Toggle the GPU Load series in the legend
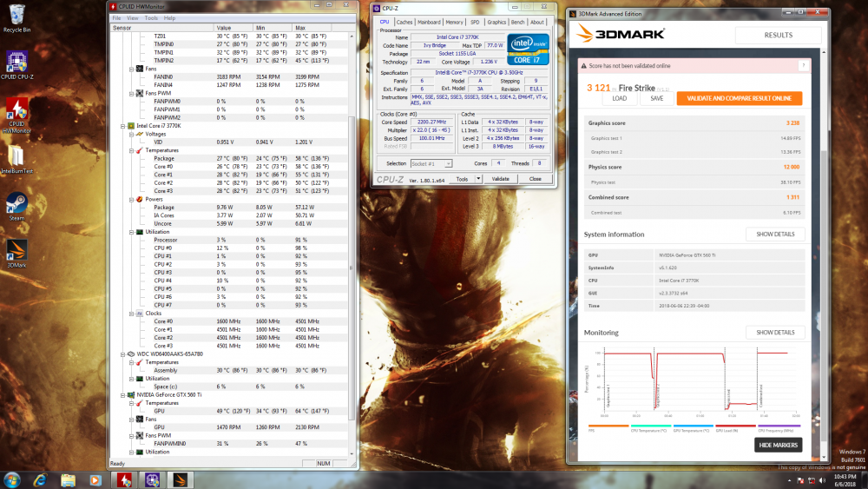 click(x=735, y=427)
